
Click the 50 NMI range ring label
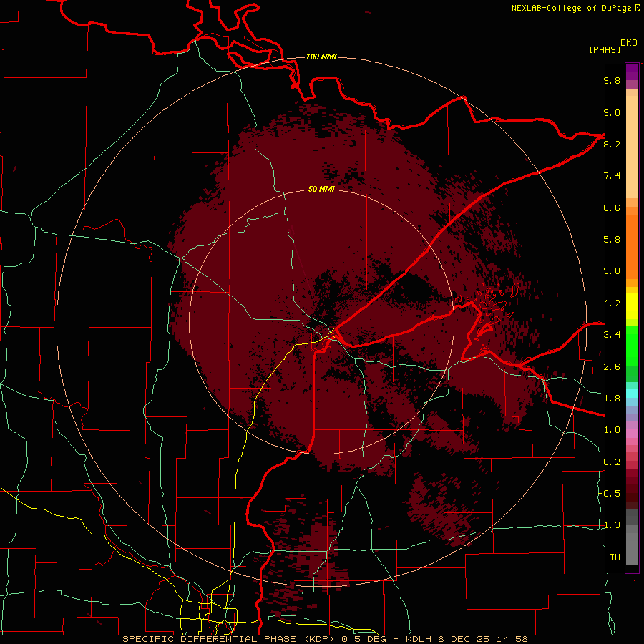(x=321, y=189)
